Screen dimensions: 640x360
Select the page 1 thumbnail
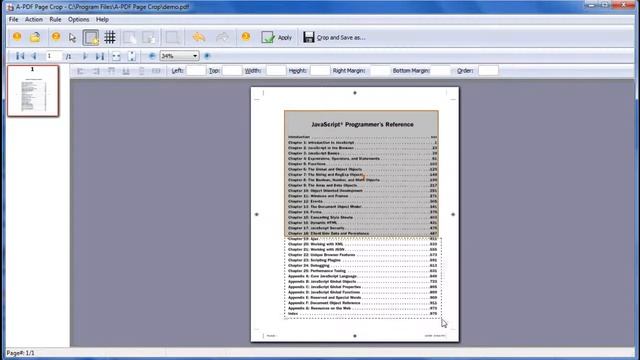tap(33, 91)
